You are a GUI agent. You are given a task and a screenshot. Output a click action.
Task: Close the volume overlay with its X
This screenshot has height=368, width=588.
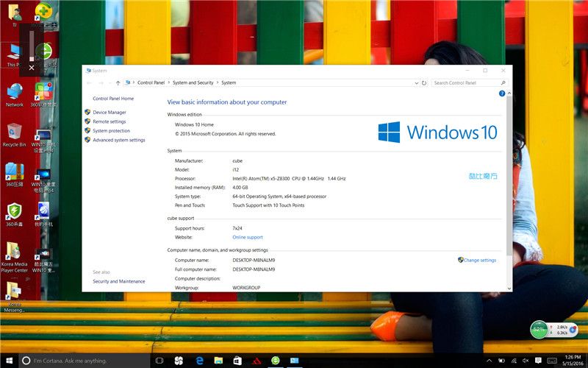point(32,68)
